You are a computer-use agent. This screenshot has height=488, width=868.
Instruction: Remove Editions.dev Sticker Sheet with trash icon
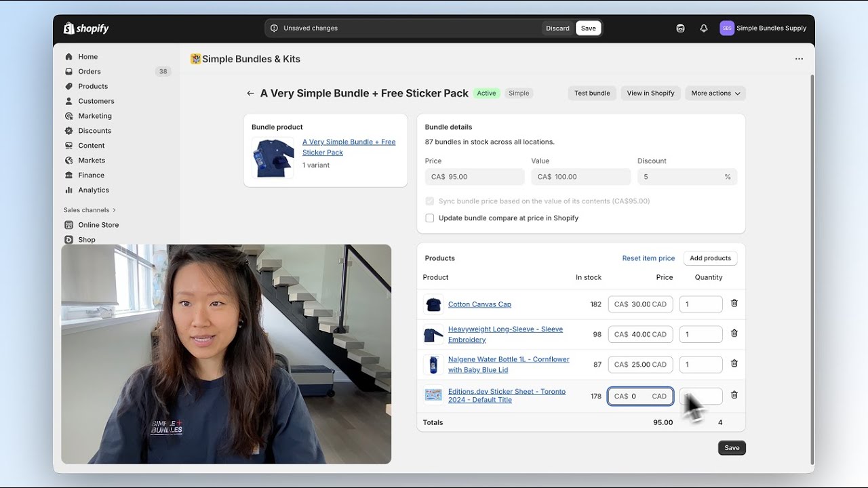coord(734,394)
